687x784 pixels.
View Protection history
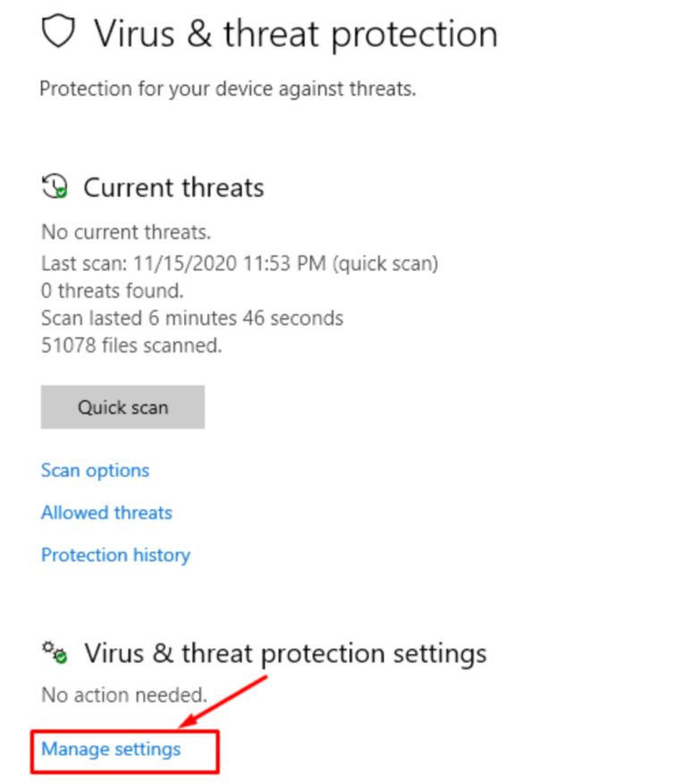115,555
